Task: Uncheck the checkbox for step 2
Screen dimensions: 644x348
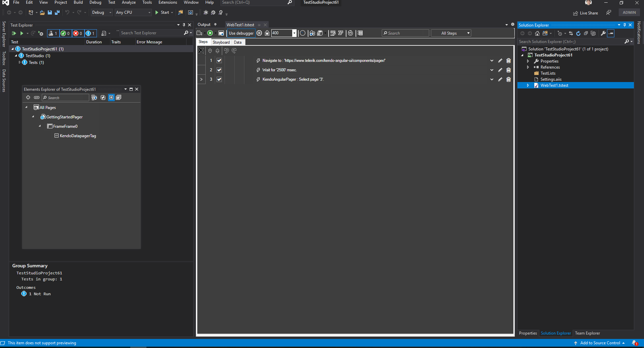Action: (x=219, y=70)
